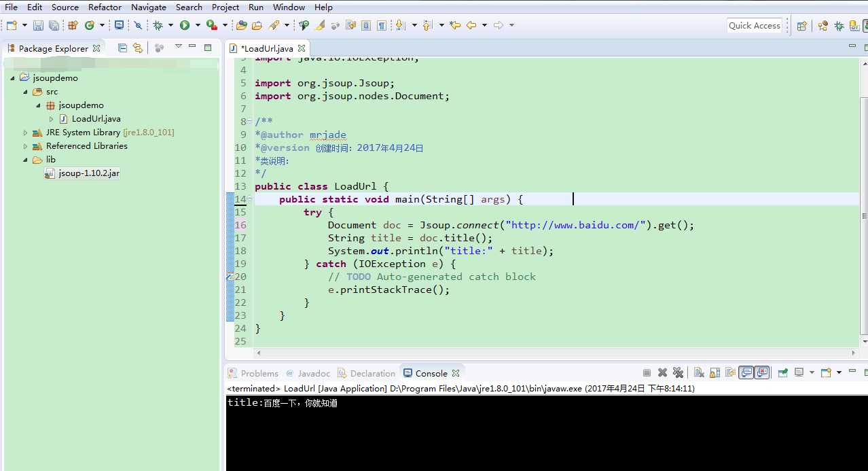
Task: Click the Open Task folder icon
Action: pyautogui.click(x=257, y=25)
